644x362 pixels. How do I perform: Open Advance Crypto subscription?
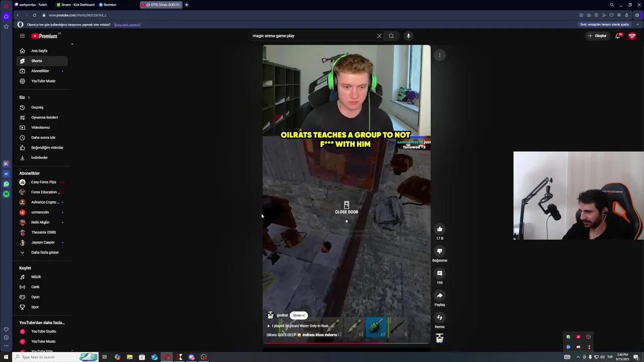coord(42,202)
